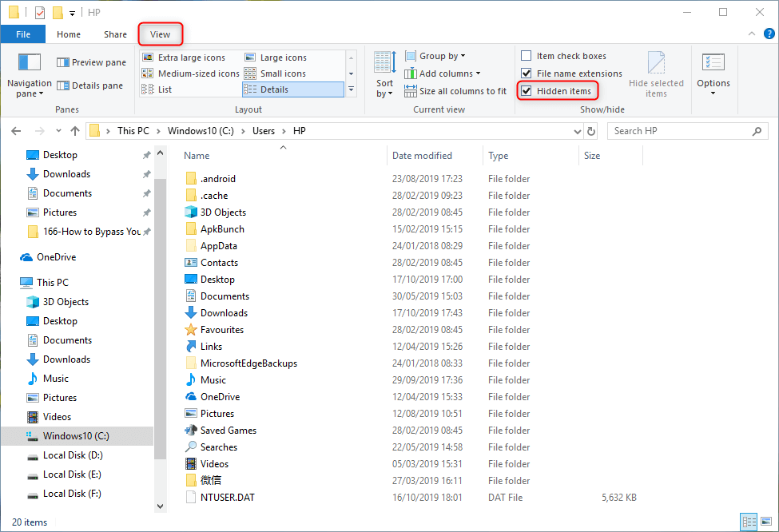Click the navigation pane scrollbar
The height and width of the screenshot is (532, 779).
[160, 318]
